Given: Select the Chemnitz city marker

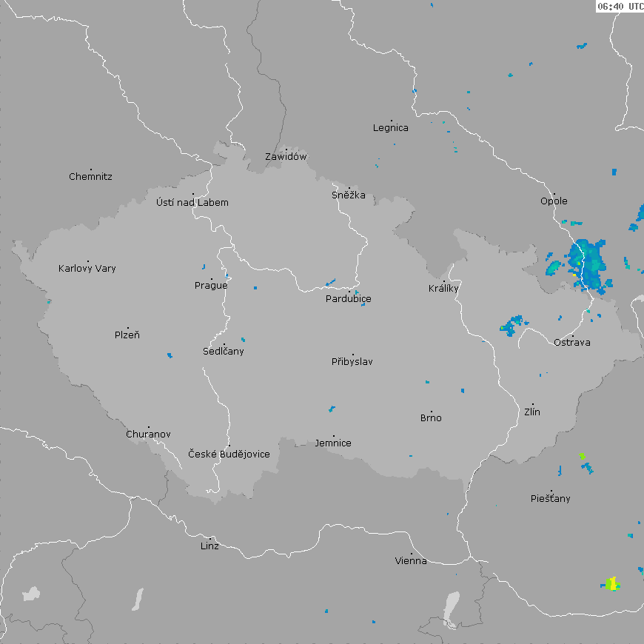Looking at the screenshot, I should pyautogui.click(x=91, y=170).
